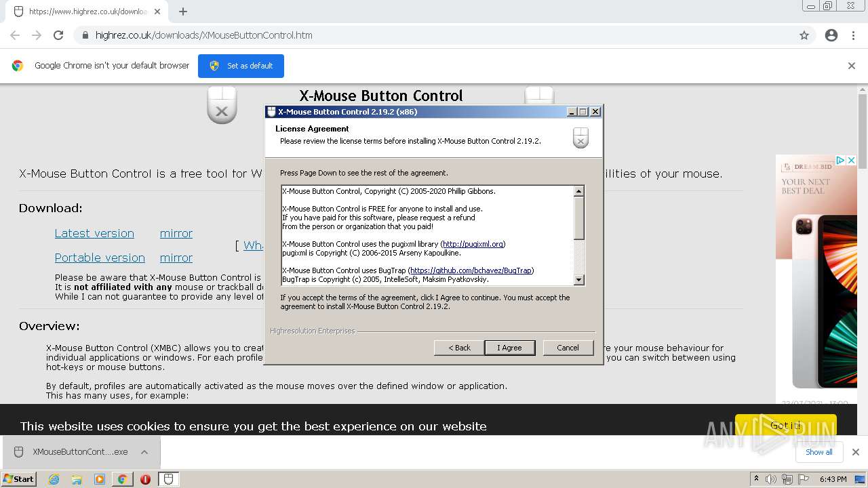Click Set as default button
The width and height of the screenshot is (868, 488).
coord(241,66)
